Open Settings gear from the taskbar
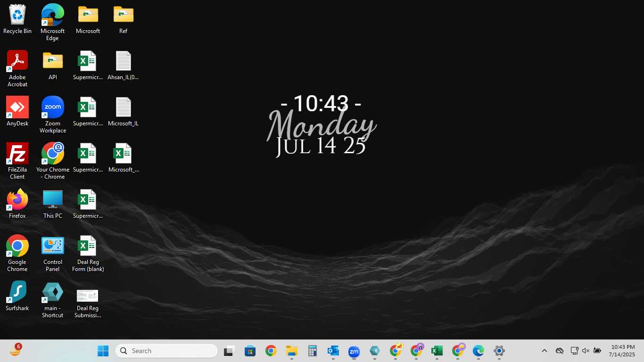Screen dimensions: 644x362 pyautogui.click(x=499, y=351)
